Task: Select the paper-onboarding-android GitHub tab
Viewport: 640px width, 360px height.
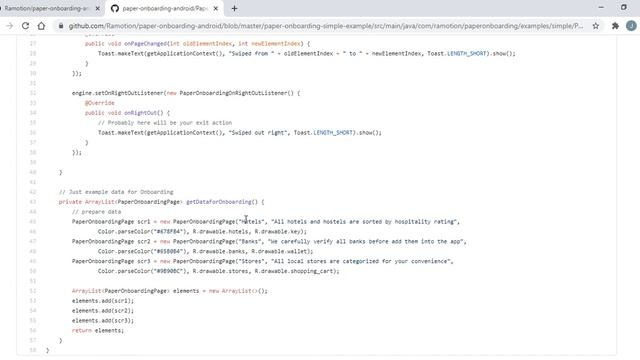Action: pos(164,8)
